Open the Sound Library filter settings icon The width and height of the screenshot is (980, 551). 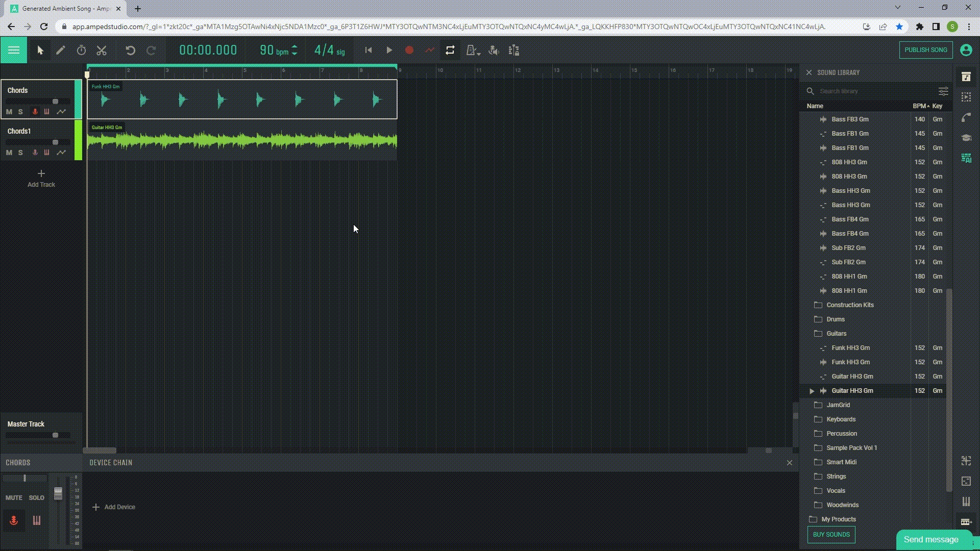(943, 91)
